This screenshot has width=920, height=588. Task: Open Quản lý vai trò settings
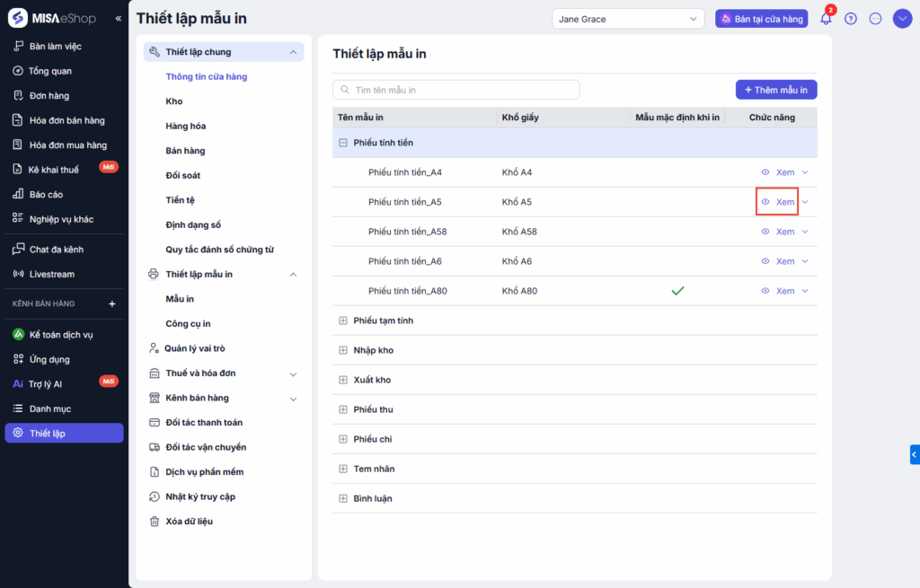coord(195,348)
